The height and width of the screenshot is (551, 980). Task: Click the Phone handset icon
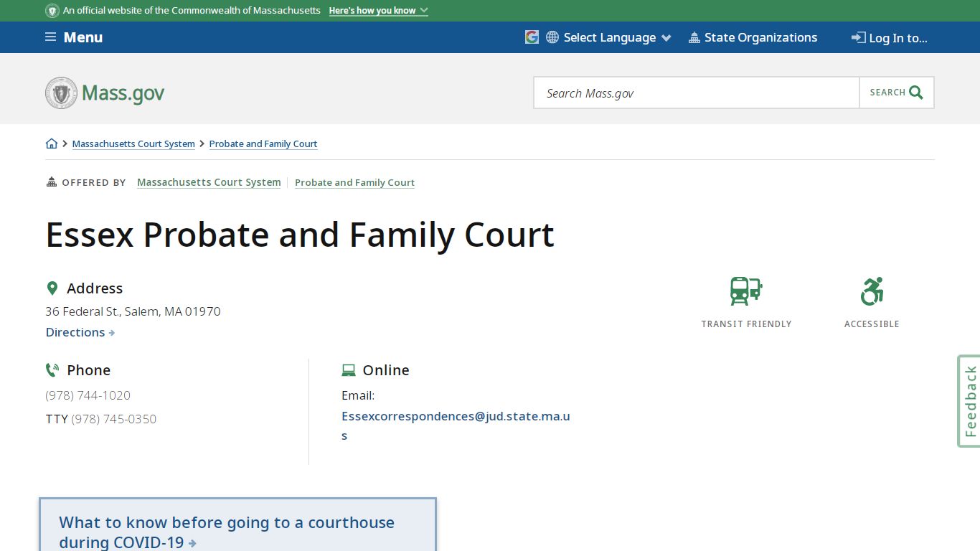[x=52, y=370]
